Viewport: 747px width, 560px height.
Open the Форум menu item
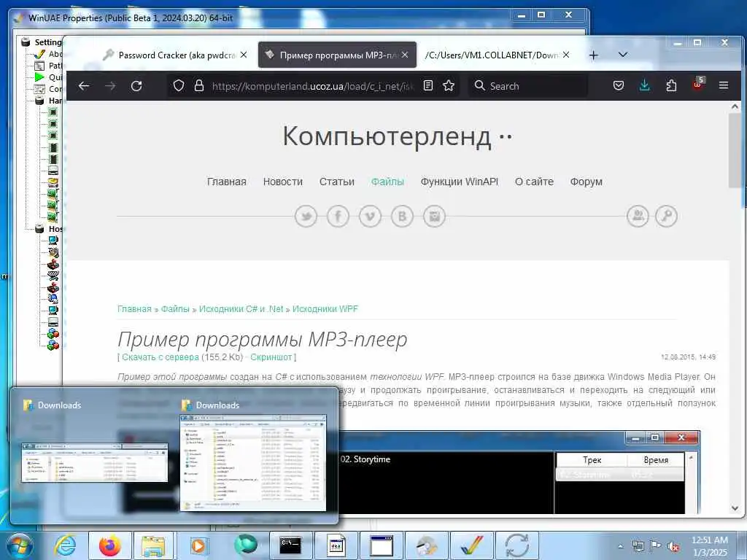(587, 182)
